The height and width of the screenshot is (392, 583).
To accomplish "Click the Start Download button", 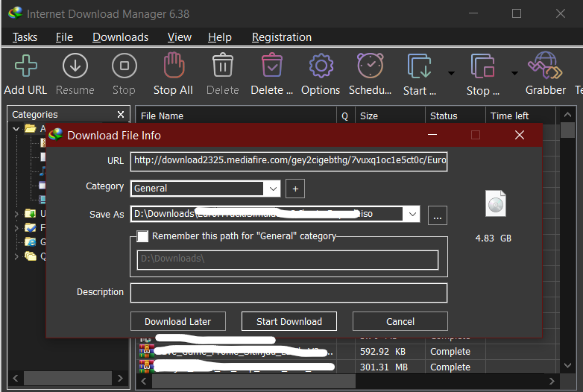I will [289, 321].
